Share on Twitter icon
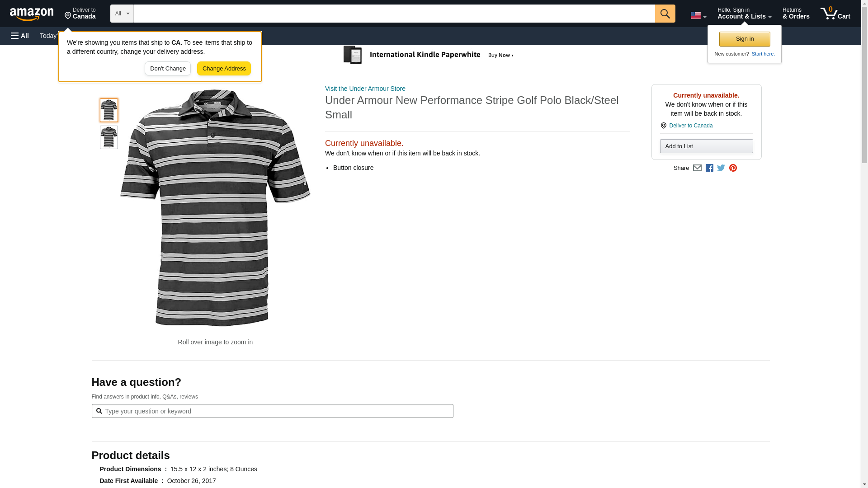 pyautogui.click(x=721, y=168)
